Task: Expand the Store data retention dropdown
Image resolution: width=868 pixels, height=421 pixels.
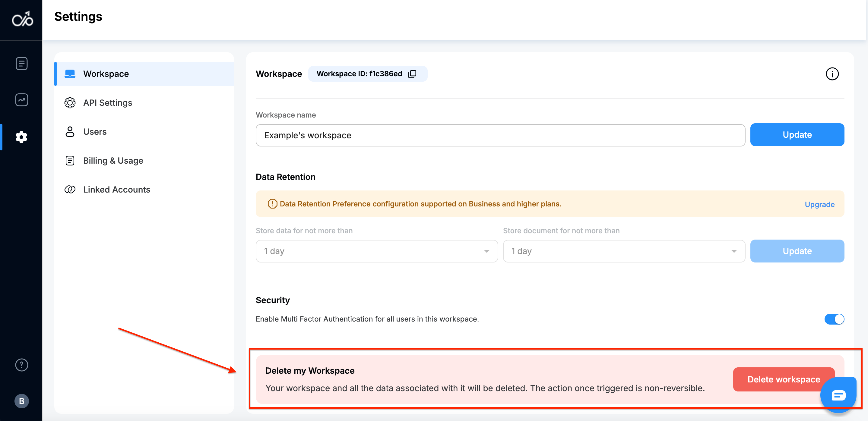Action: (376, 251)
